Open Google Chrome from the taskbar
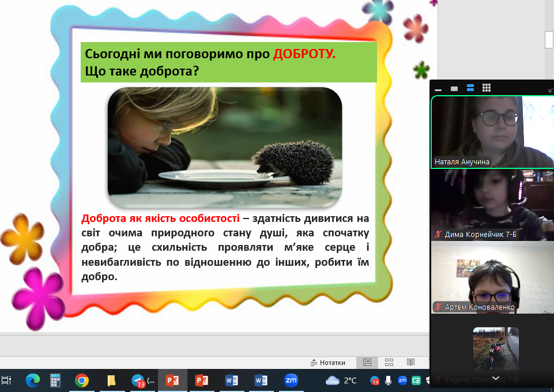Viewport: 554px width, 392px height. click(82, 380)
